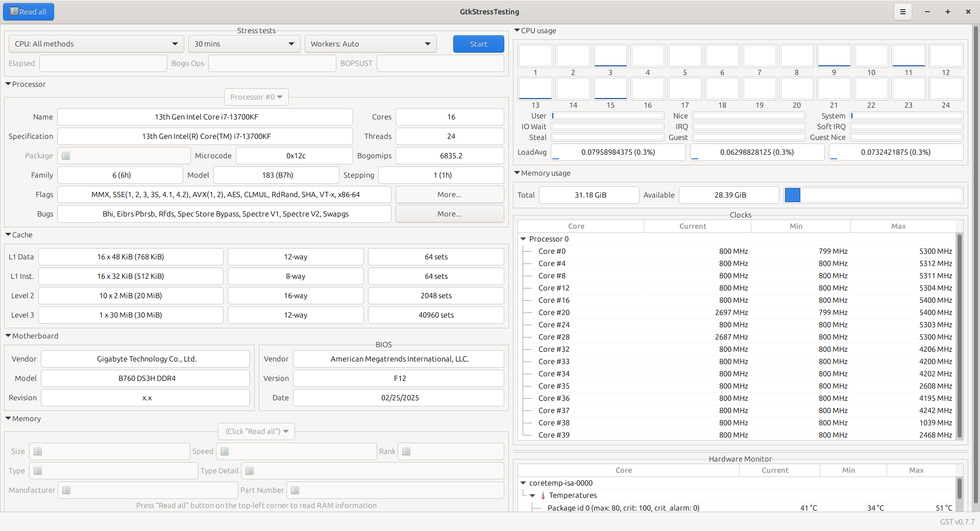Collapse the Processor section

(8, 84)
